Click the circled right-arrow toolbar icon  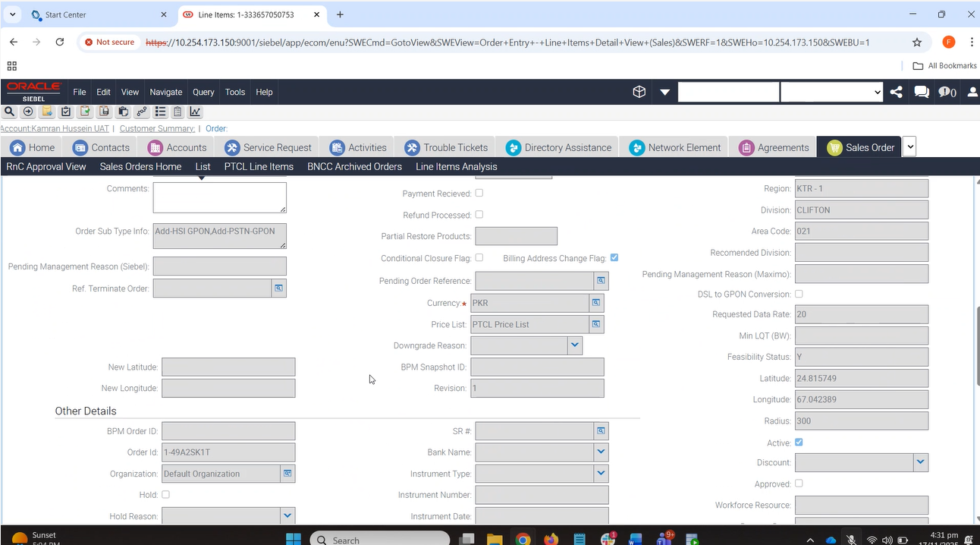pos(28,112)
